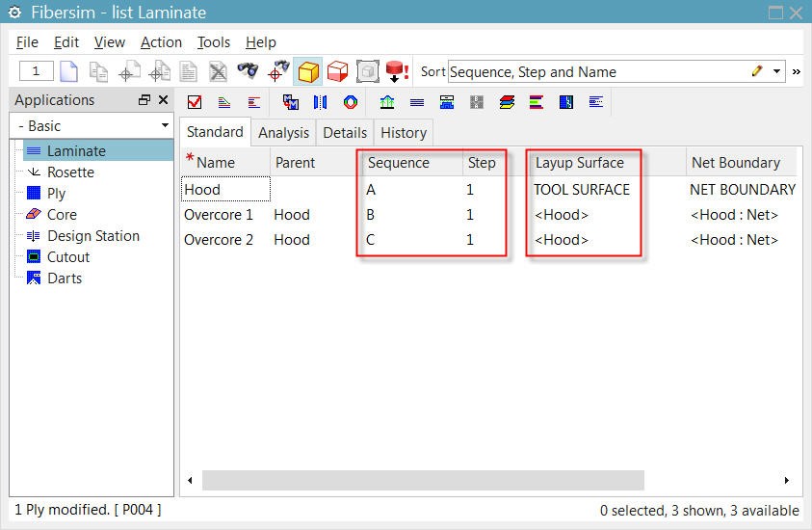Switch to the History tab
Screen dimensions: 812x530
(403, 133)
